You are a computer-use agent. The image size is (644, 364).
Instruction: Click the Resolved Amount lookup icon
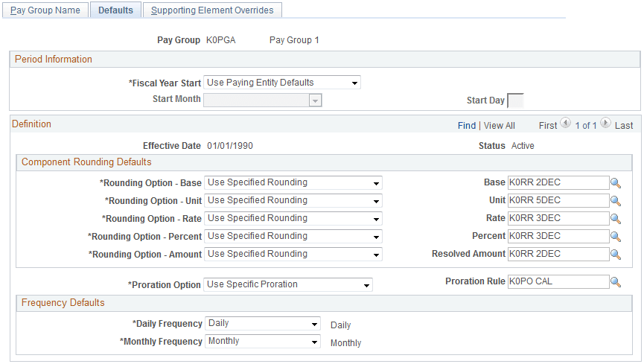pyautogui.click(x=616, y=255)
